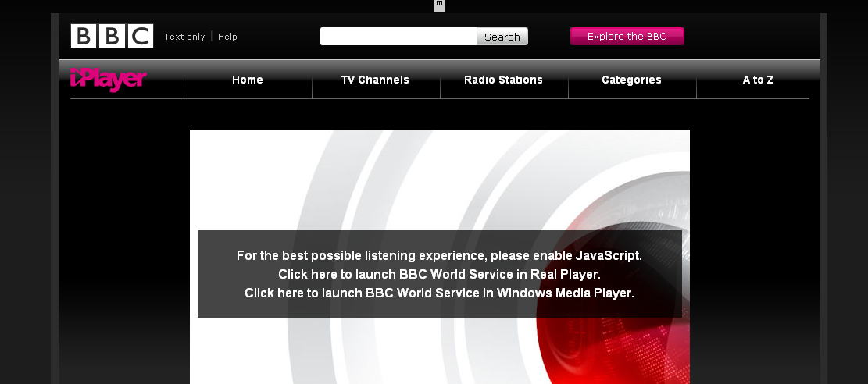Open the TV Channels menu item
The image size is (868, 384).
point(375,80)
